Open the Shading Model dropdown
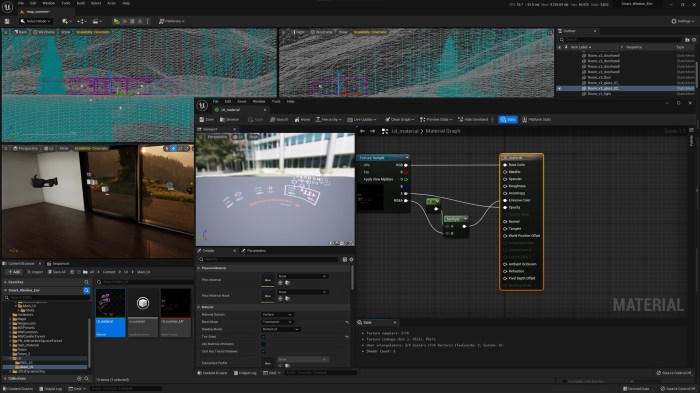The height and width of the screenshot is (393, 700). 280,329
